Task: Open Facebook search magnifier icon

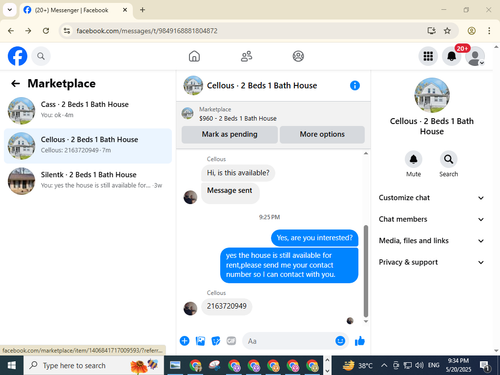Action: (41, 56)
